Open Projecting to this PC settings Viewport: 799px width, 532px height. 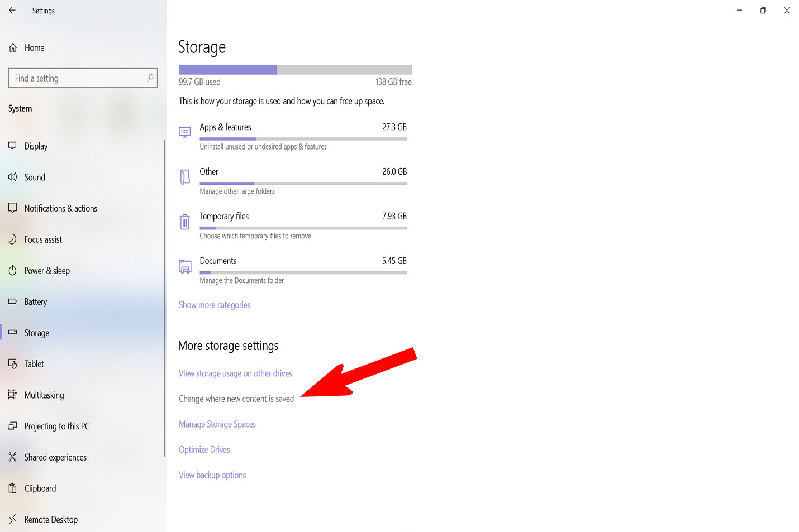tap(56, 426)
